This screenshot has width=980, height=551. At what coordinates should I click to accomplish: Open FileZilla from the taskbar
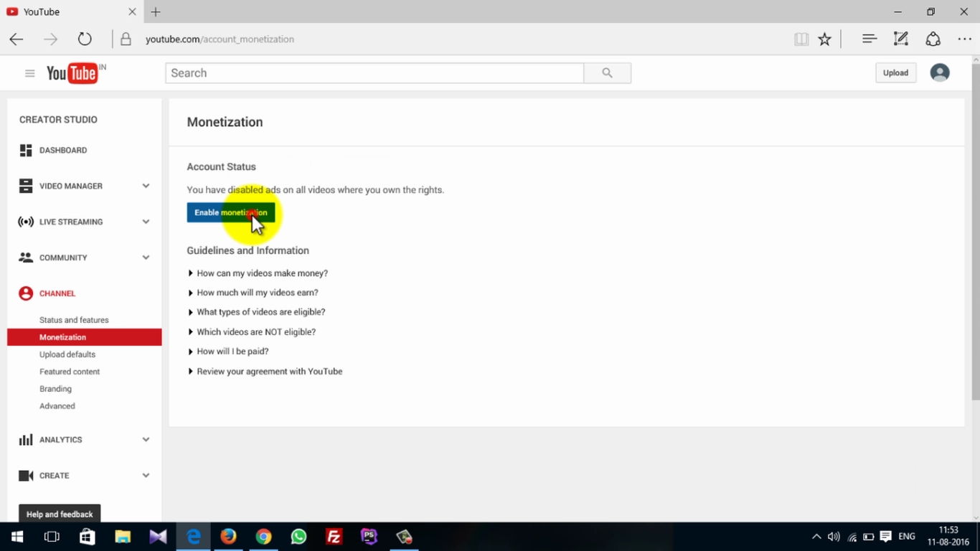pos(334,537)
